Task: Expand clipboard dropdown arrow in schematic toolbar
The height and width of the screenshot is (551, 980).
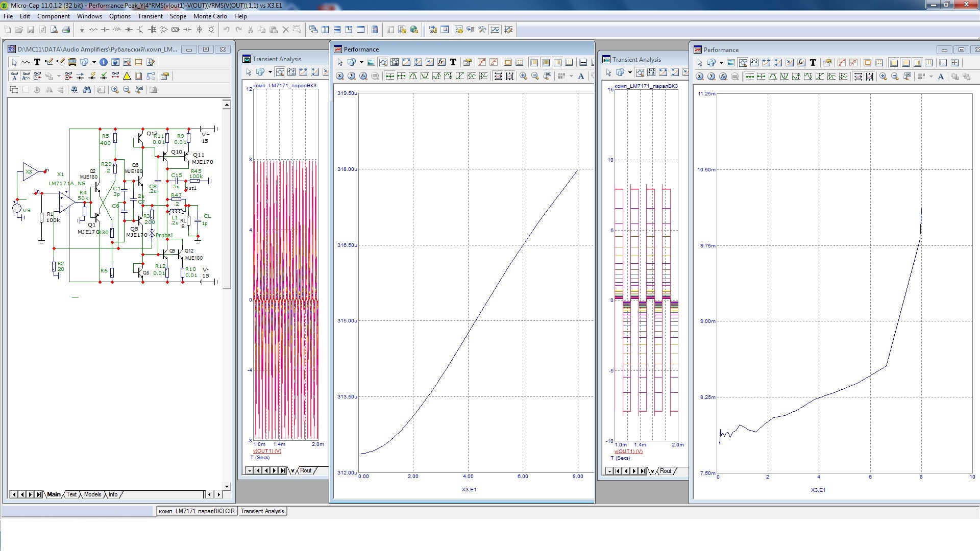Action: click(94, 62)
